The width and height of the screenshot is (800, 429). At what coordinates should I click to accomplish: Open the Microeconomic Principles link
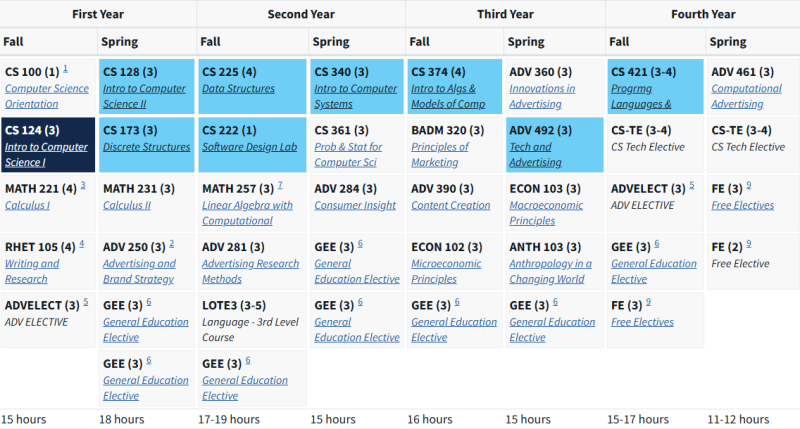446,271
